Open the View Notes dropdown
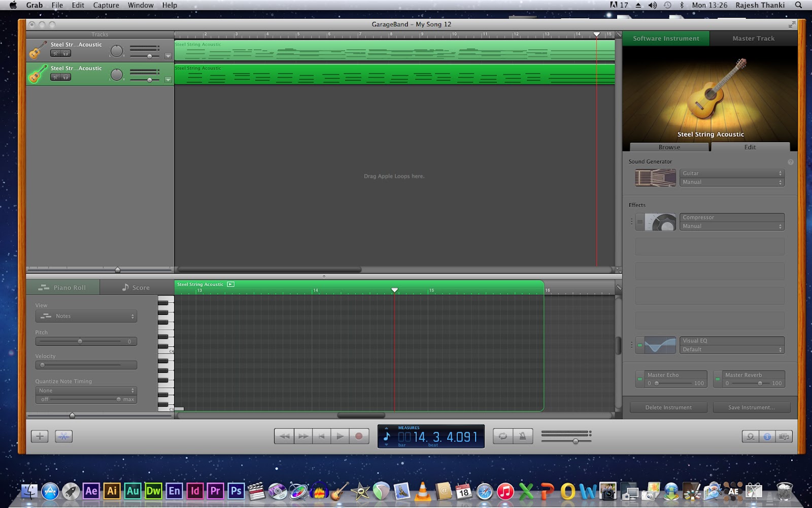This screenshot has width=812, height=508. [x=86, y=316]
